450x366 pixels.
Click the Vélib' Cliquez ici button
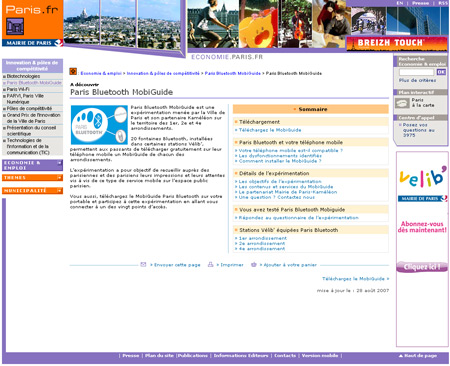(x=422, y=267)
